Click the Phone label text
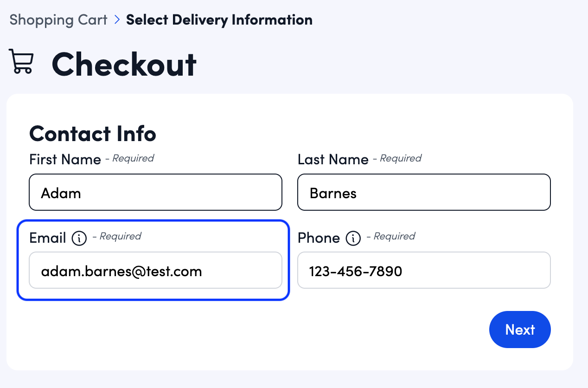Screen dimensions: 588x388 tap(319, 238)
